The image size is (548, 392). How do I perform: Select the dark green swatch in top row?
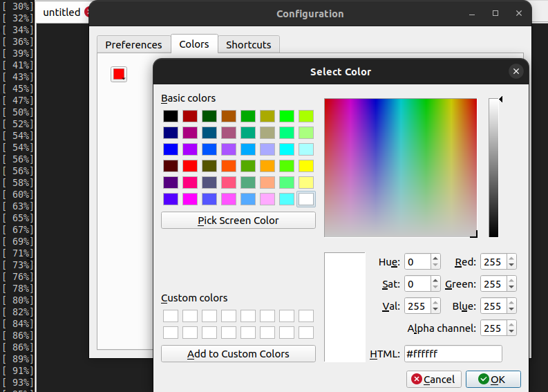click(209, 116)
